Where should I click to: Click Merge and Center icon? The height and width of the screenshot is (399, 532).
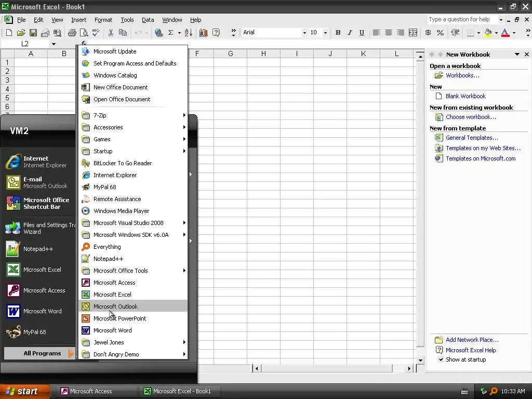point(413,33)
